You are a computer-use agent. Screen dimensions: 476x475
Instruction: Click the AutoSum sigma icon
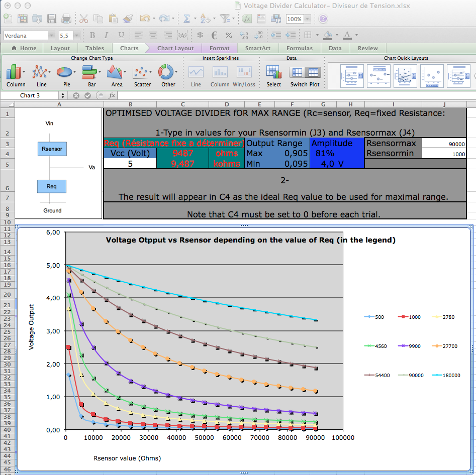(186, 19)
